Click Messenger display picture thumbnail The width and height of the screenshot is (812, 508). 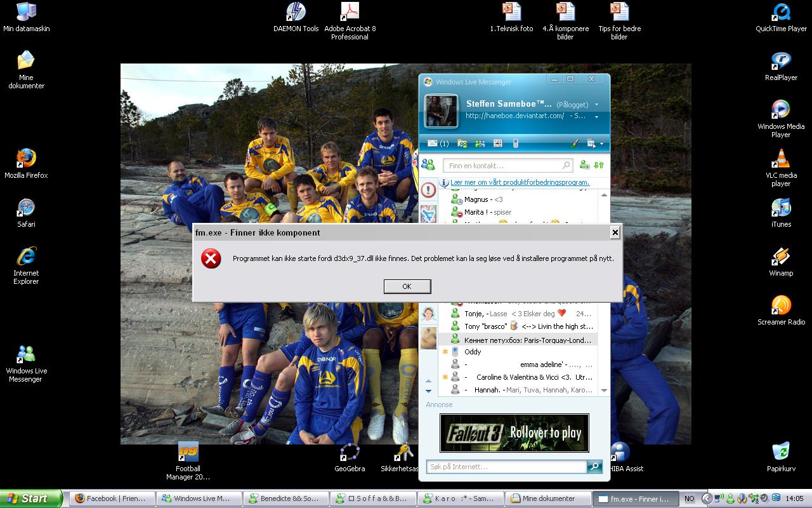pyautogui.click(x=441, y=111)
